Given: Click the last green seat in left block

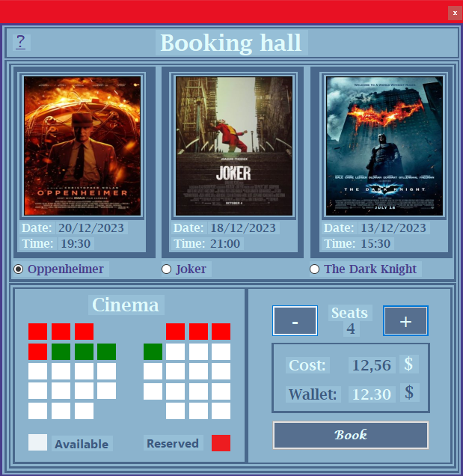Looking at the screenshot, I should coord(106,352).
